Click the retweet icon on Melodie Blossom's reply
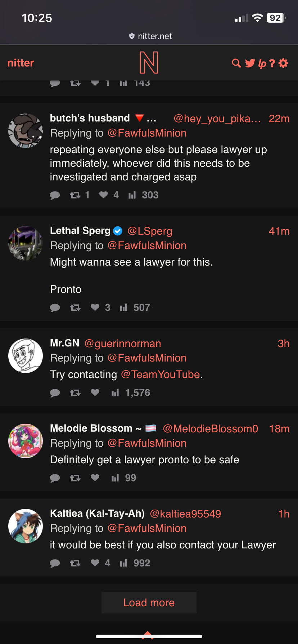 pos(75,478)
